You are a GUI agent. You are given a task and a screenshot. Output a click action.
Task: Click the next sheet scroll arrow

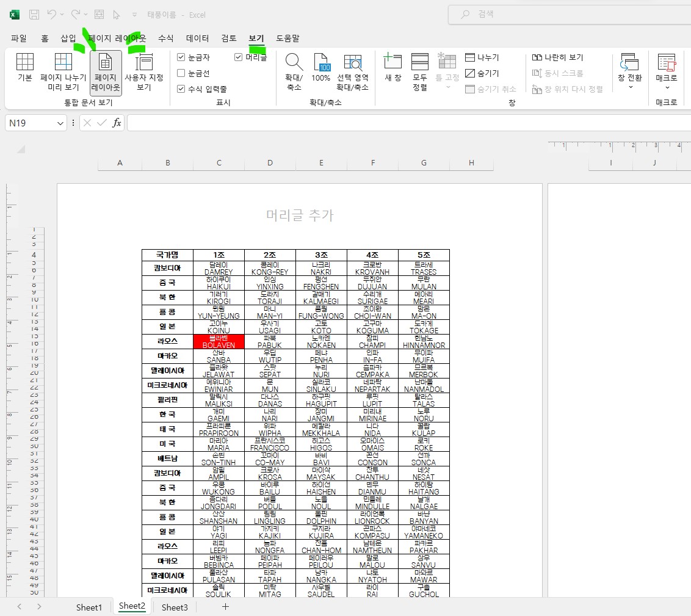point(39,607)
